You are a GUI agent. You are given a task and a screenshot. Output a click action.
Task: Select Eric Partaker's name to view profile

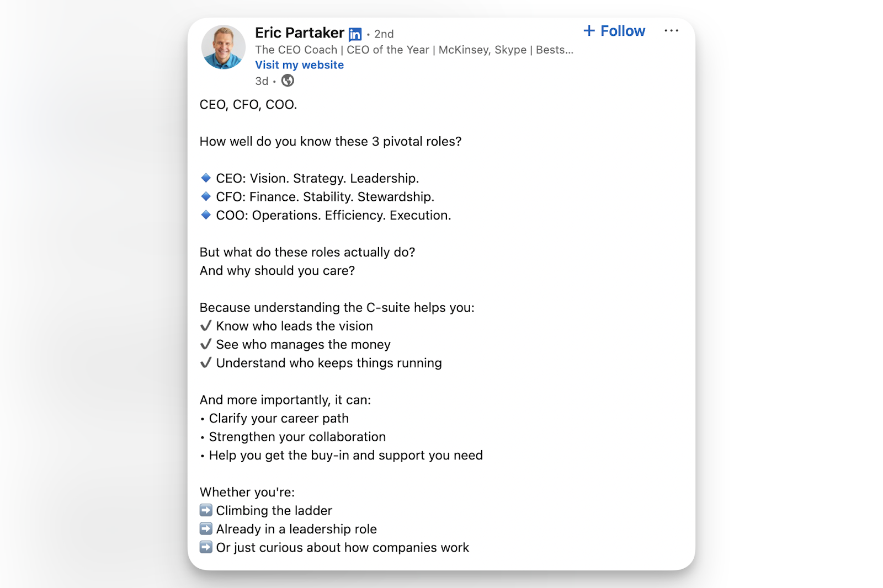click(300, 33)
